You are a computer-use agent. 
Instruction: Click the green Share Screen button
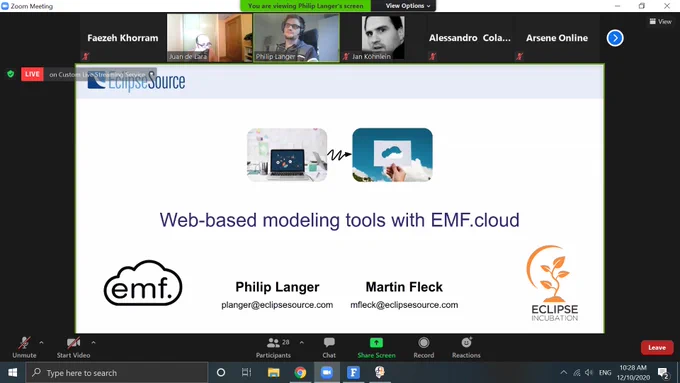pyautogui.click(x=376, y=347)
